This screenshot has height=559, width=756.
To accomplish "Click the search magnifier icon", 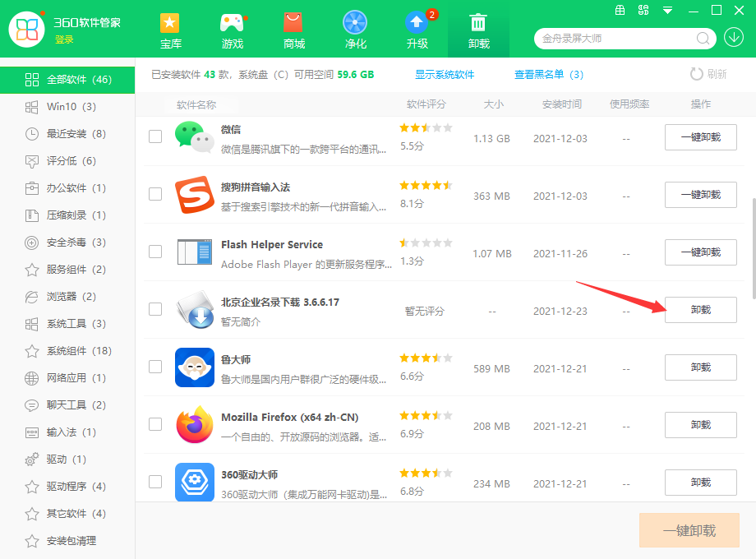I will (x=703, y=38).
